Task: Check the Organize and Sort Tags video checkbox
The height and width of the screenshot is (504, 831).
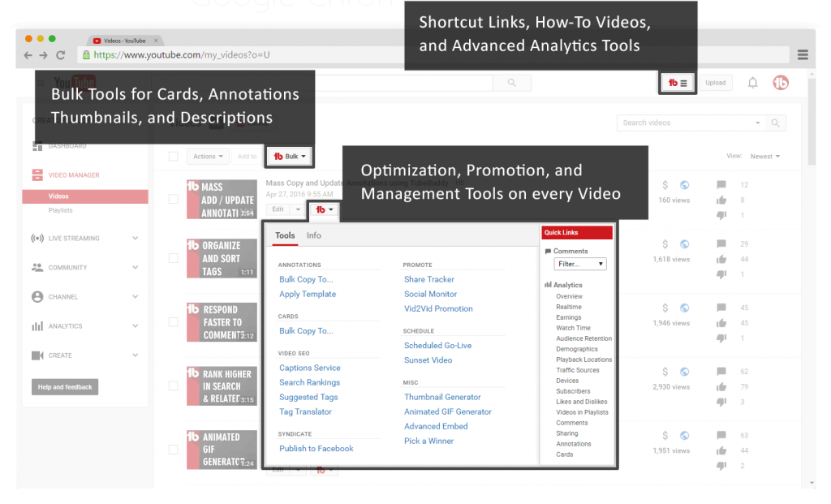Action: [x=174, y=258]
